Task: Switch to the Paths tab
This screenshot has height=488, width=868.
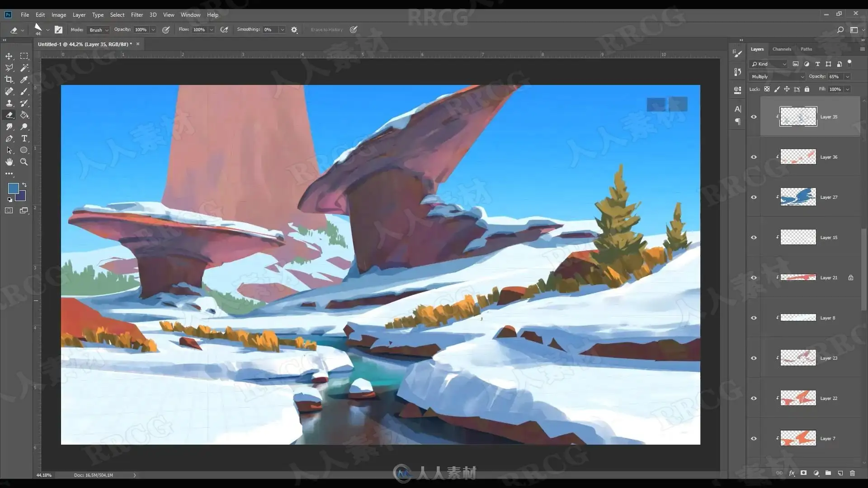Action: [806, 49]
